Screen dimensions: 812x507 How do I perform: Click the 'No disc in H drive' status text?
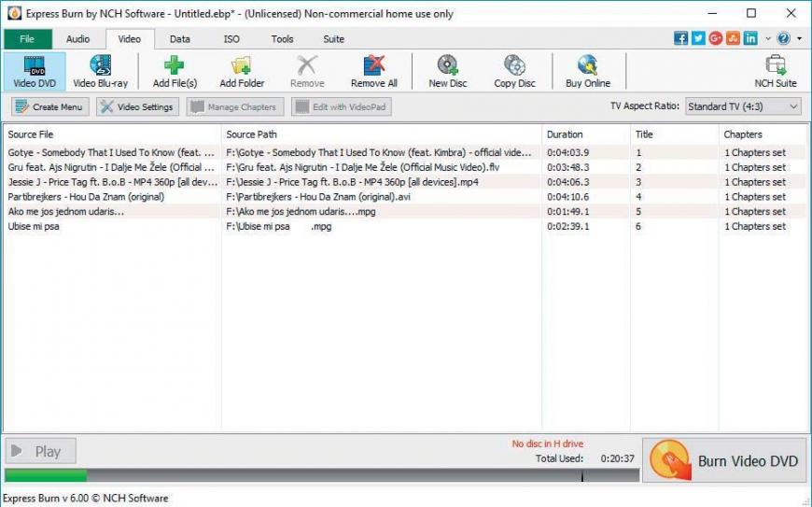[x=547, y=444]
